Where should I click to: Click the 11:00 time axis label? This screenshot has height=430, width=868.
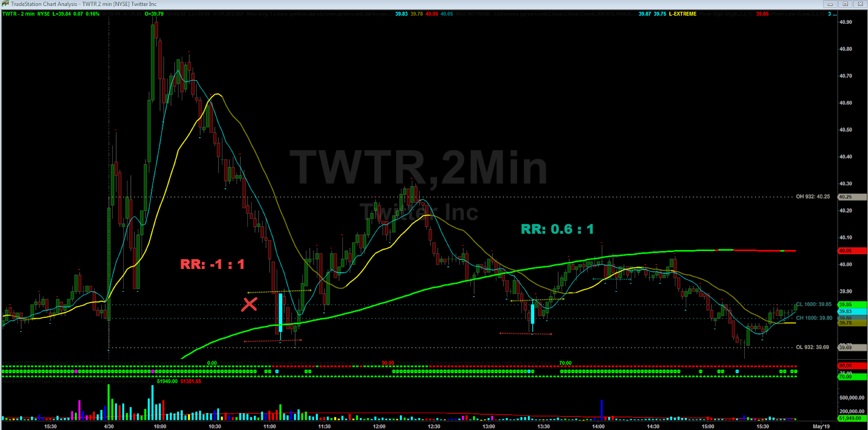click(270, 426)
